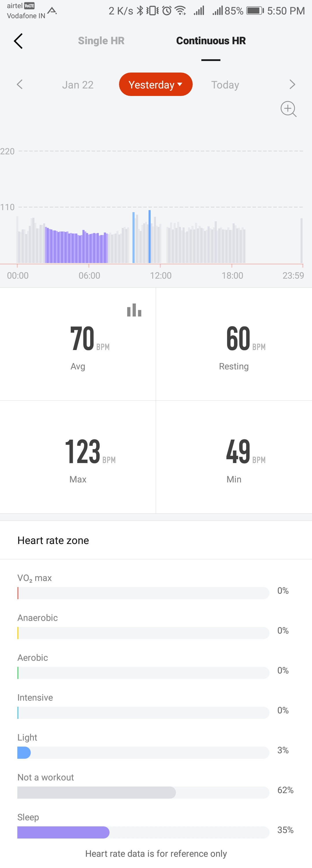The image size is (312, 868).
Task: Tap the vibrate mode status bar icon
Action: pyautogui.click(x=152, y=11)
